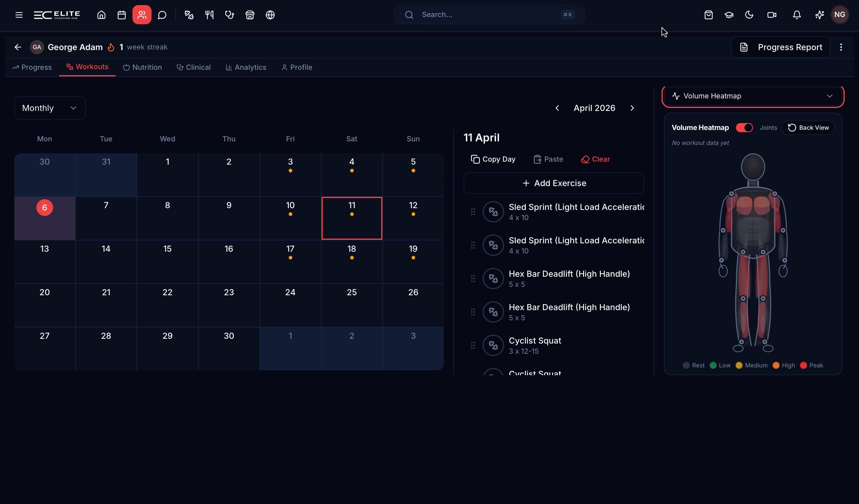859x504 pixels.
Task: Switch theme with the moon icon
Action: point(749,15)
